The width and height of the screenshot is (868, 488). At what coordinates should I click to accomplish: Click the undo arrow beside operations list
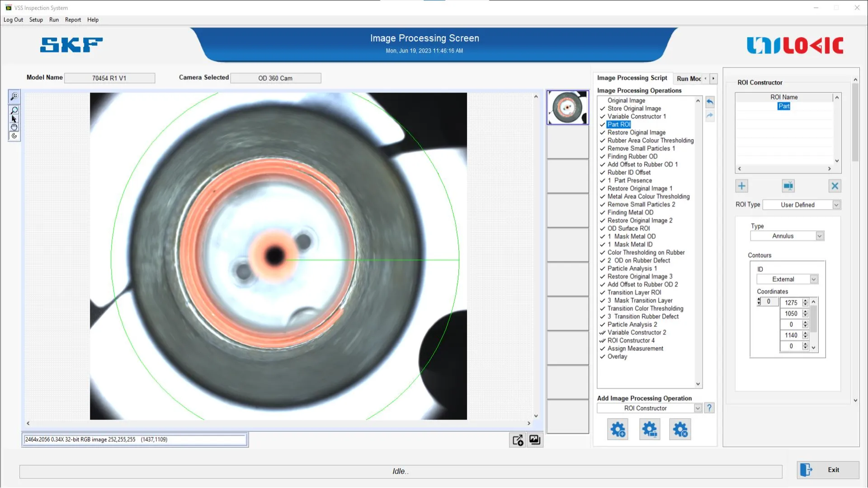[x=710, y=102]
